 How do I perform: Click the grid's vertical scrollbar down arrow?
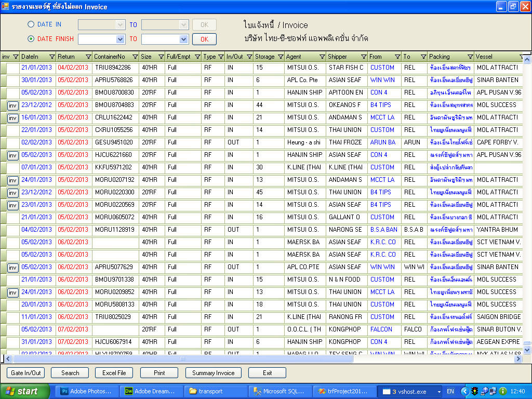point(527,350)
